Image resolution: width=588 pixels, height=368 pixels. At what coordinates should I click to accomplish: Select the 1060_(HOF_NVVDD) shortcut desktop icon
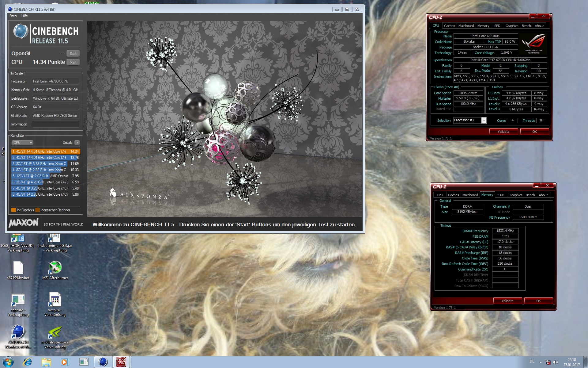pos(18,243)
